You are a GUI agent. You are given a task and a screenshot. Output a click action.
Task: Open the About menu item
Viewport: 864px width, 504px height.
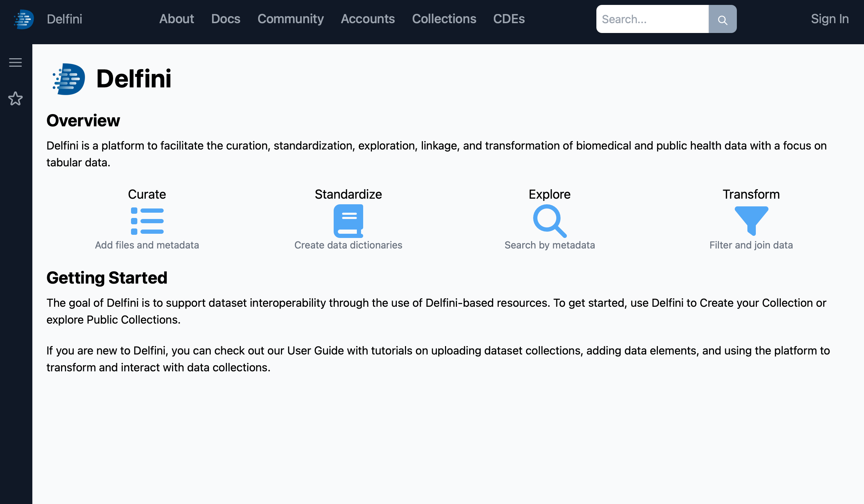tap(177, 19)
